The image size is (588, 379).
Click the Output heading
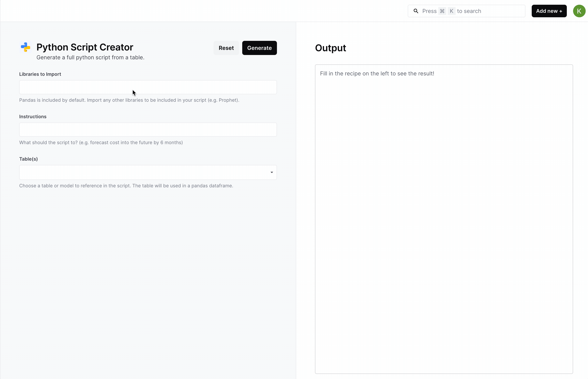pyautogui.click(x=330, y=48)
